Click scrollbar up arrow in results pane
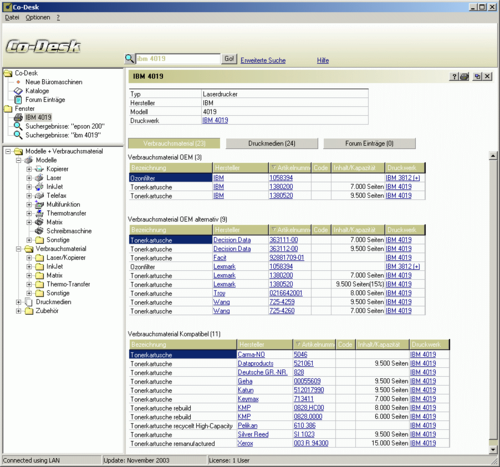 493,156
